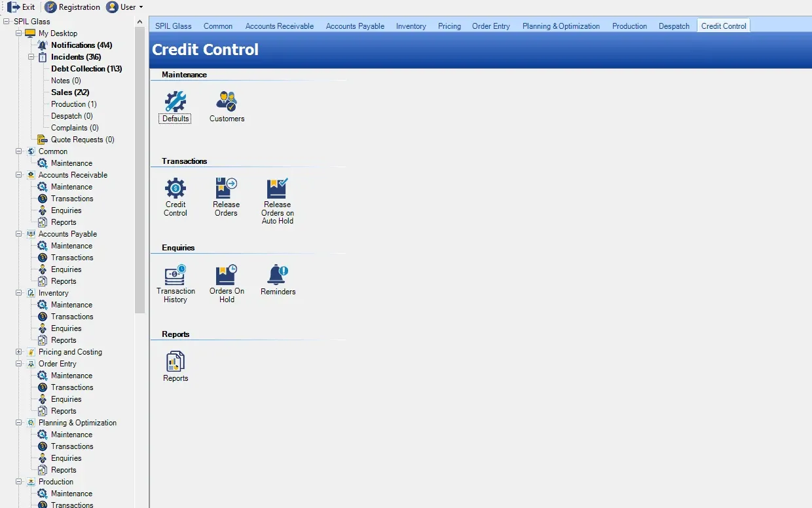Open Reports under Accounts Receivable
812x508 pixels.
pyautogui.click(x=64, y=222)
